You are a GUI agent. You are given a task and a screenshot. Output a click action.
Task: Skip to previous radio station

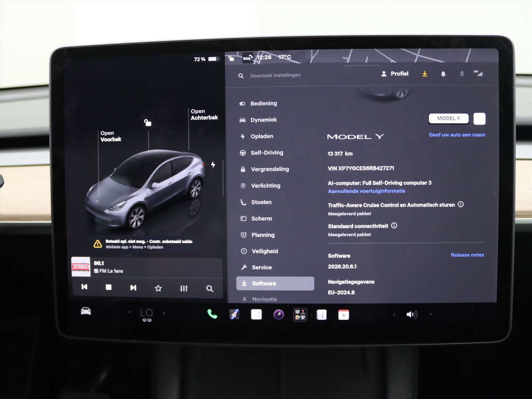click(x=84, y=287)
